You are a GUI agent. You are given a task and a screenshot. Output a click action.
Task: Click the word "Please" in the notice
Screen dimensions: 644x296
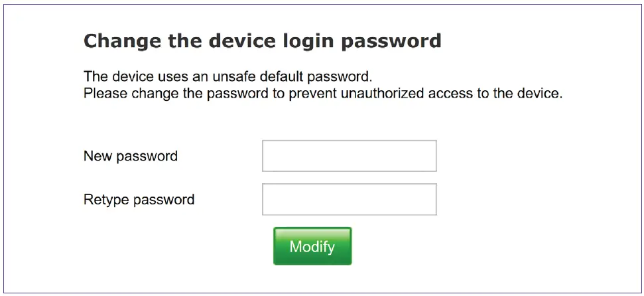(x=105, y=94)
